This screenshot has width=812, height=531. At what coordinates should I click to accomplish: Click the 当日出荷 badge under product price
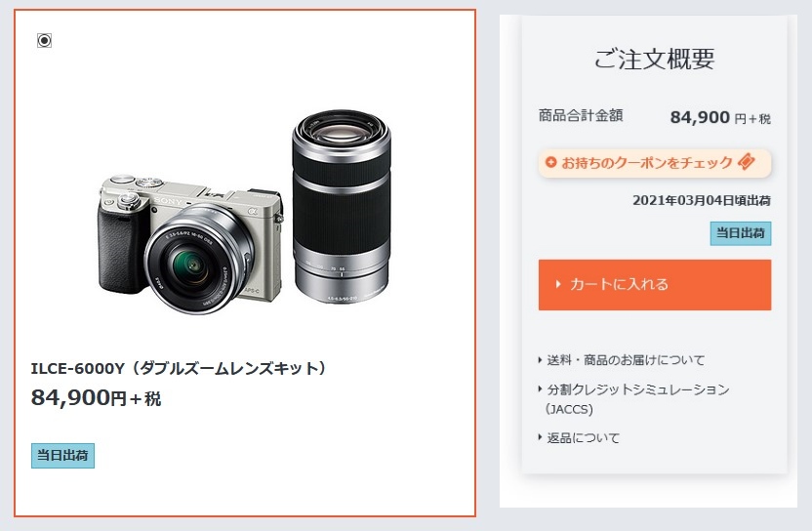62,456
